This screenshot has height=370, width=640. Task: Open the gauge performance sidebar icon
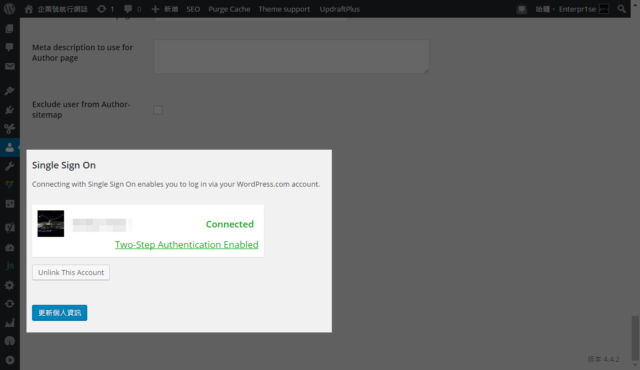9,247
